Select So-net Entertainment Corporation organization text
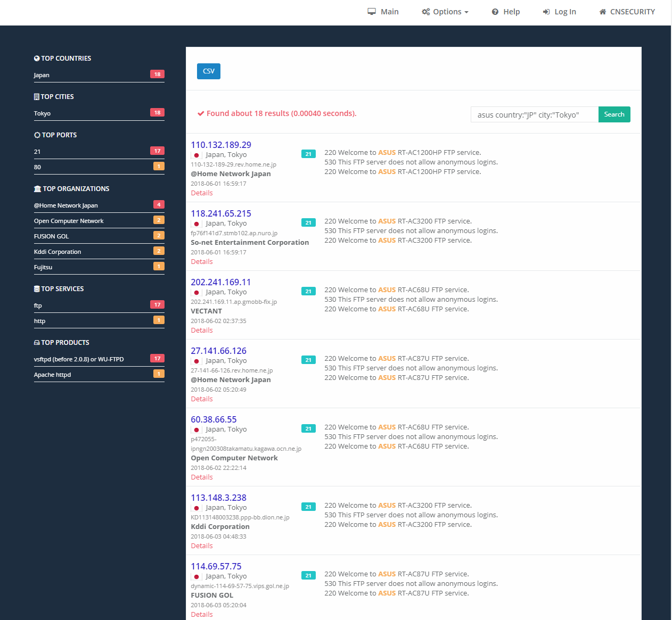The image size is (672, 620). point(250,243)
